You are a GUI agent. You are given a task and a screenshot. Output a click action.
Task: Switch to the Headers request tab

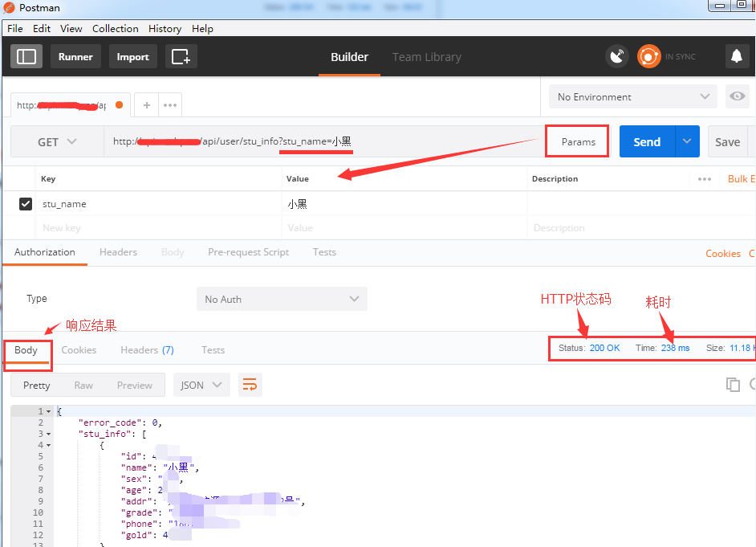point(118,252)
